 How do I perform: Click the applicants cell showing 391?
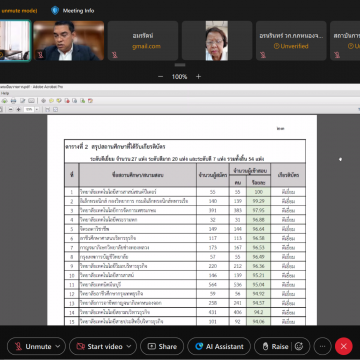(213, 210)
